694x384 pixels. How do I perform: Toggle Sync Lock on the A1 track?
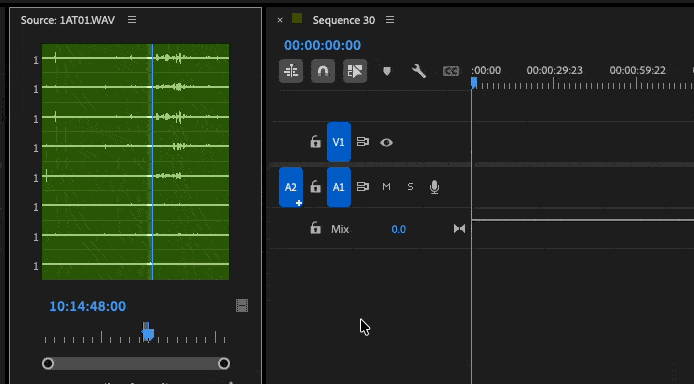(x=363, y=187)
